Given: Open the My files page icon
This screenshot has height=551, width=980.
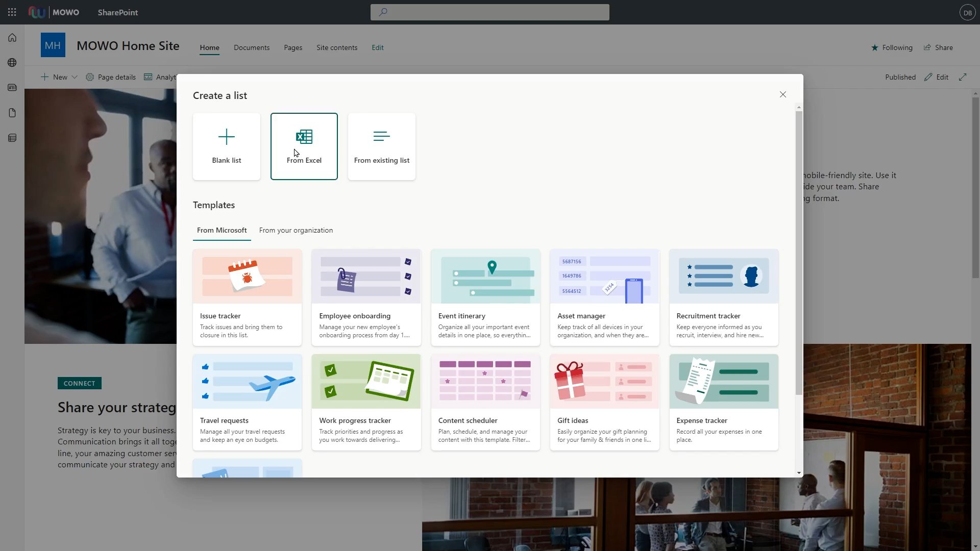Looking at the screenshot, I should click(12, 113).
